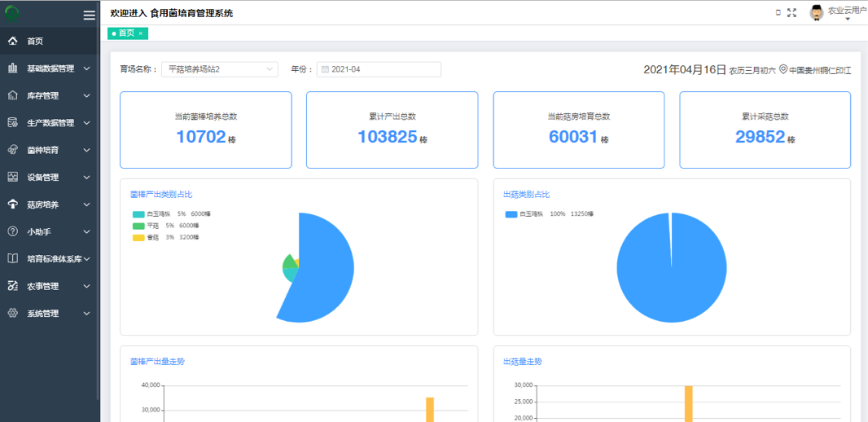Open the 农业云用户 account dropdown arrow

(847, 20)
